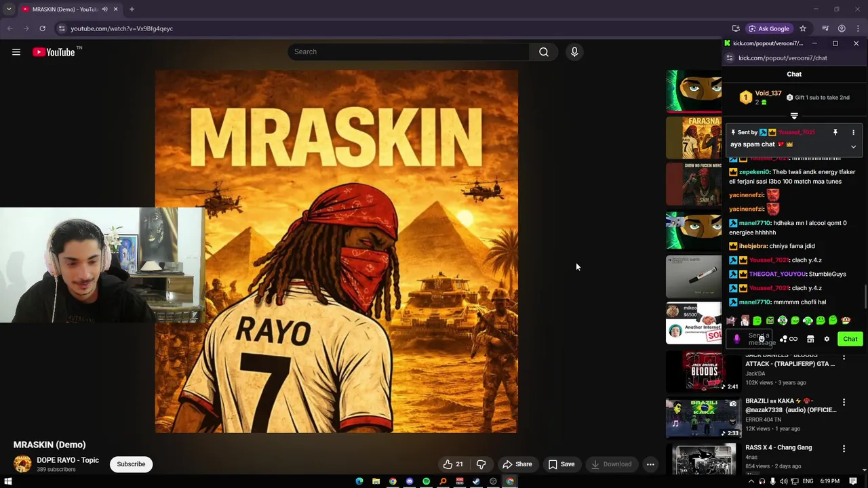The height and width of the screenshot is (488, 868).
Task: Open Chrome media controls icon
Action: (825, 28)
